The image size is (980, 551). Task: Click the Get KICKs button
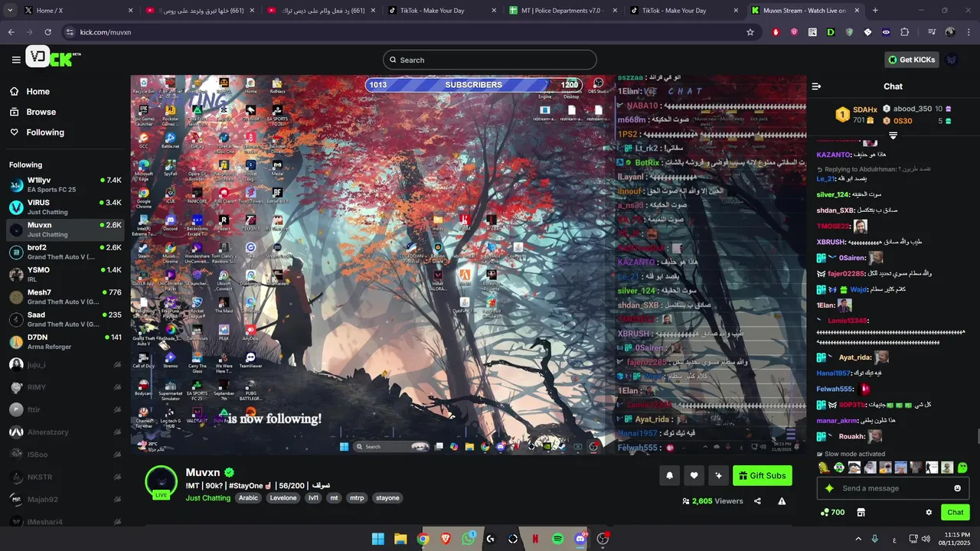coord(911,60)
